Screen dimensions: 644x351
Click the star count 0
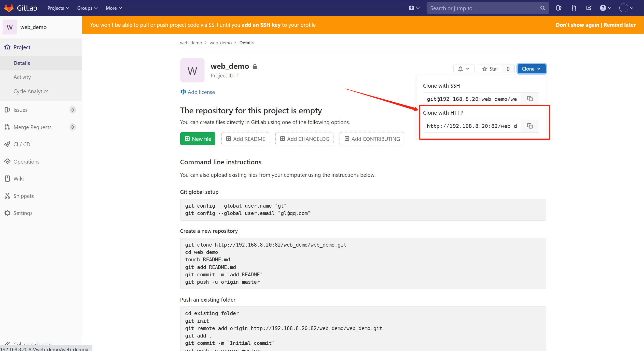(508, 69)
